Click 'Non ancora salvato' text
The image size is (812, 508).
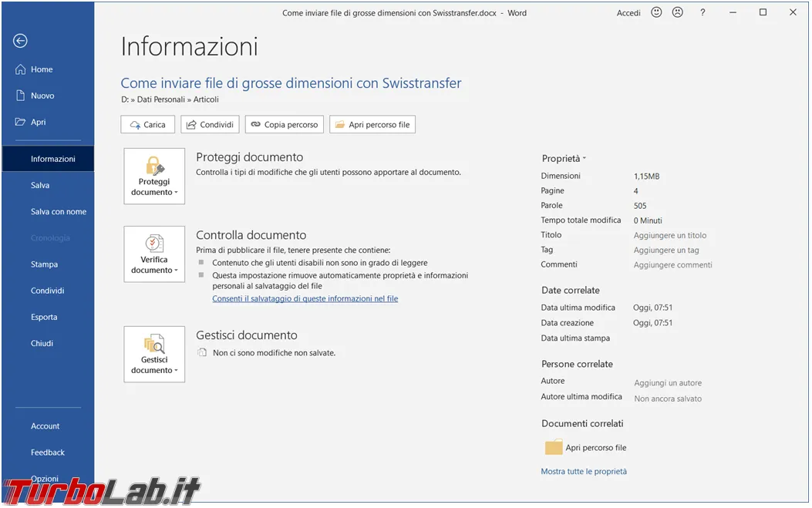pos(668,399)
